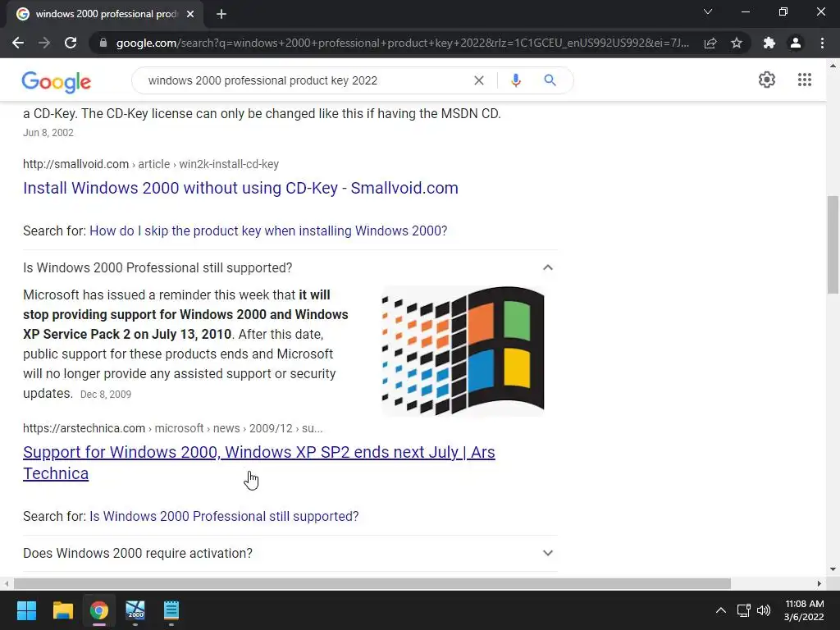Open the Google apps grid
This screenshot has width=840, height=630.
pyautogui.click(x=804, y=80)
